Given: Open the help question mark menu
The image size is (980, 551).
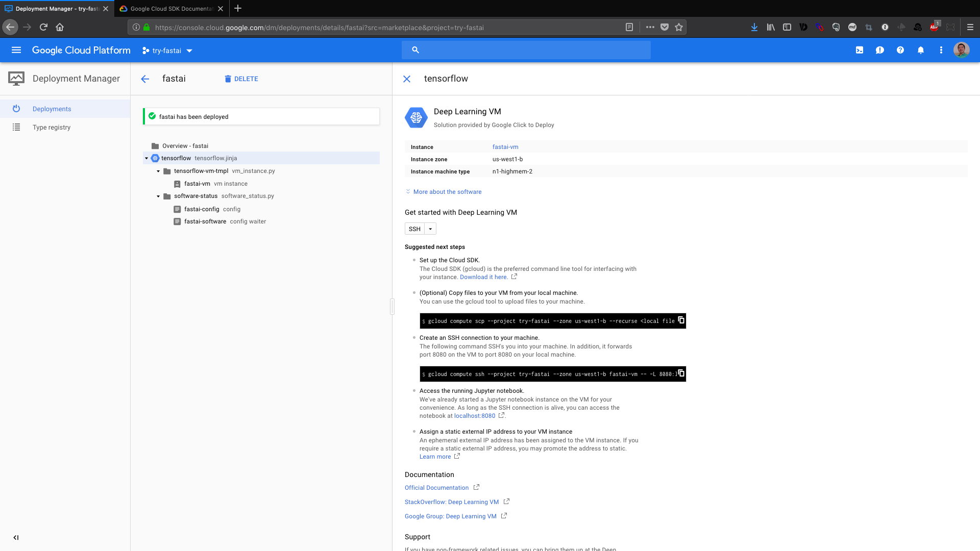Looking at the screenshot, I should (900, 50).
